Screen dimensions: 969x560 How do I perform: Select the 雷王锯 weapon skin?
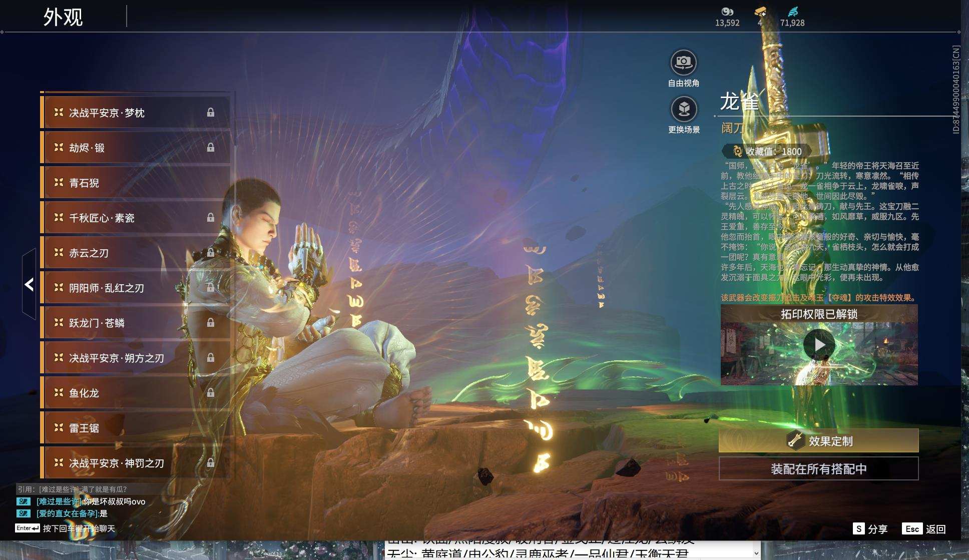(x=135, y=428)
